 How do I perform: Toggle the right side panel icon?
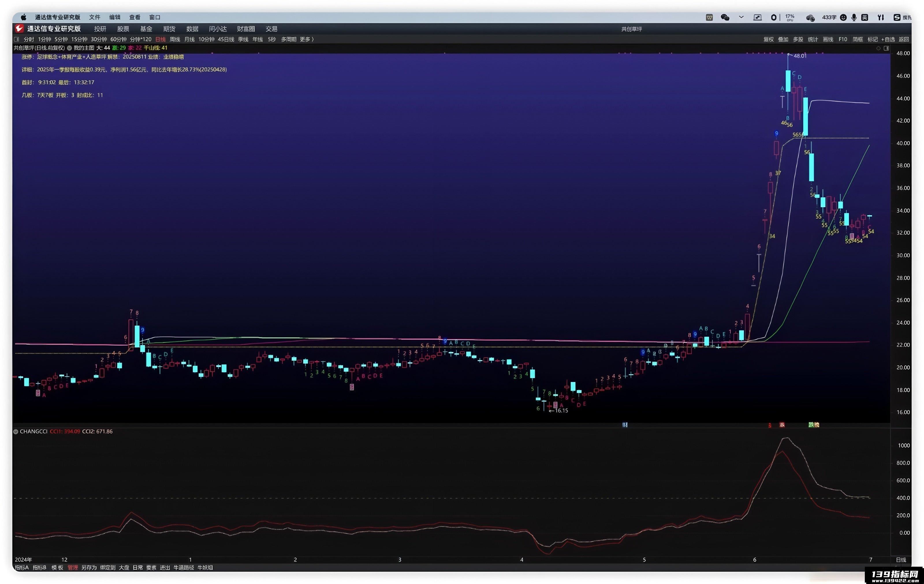[x=886, y=48]
